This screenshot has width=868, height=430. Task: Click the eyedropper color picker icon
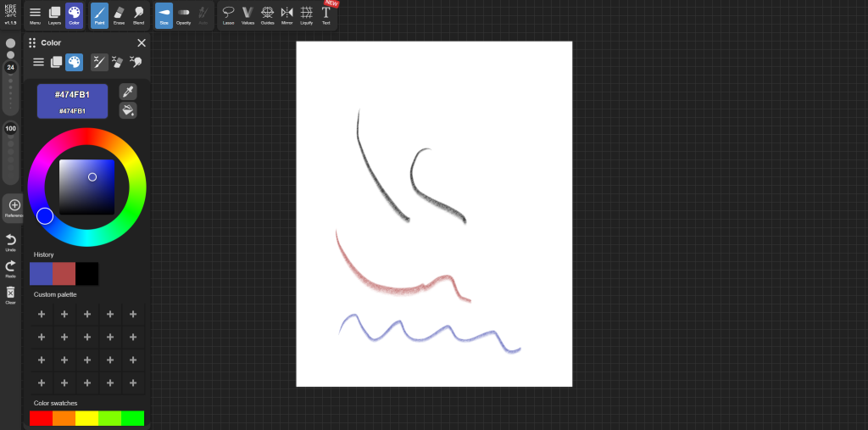click(128, 92)
